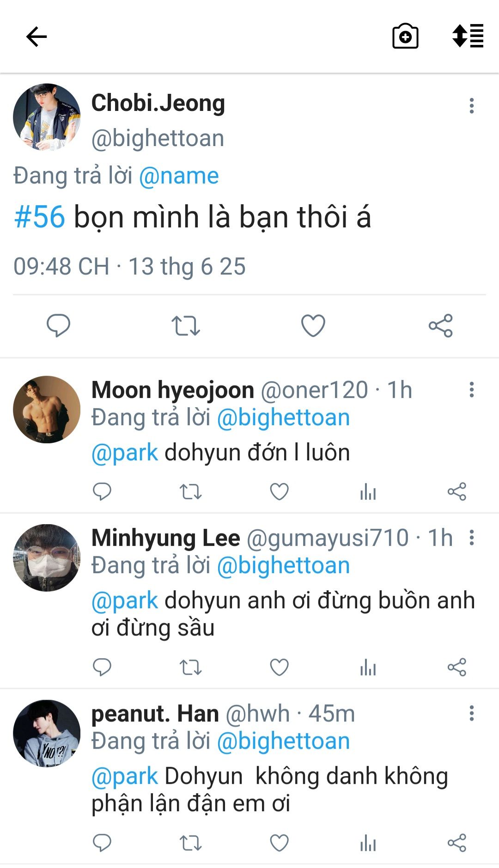Screen dimensions: 499x868
Task: Open more options for Chobi.Jeong's tweet
Action: click(x=471, y=106)
